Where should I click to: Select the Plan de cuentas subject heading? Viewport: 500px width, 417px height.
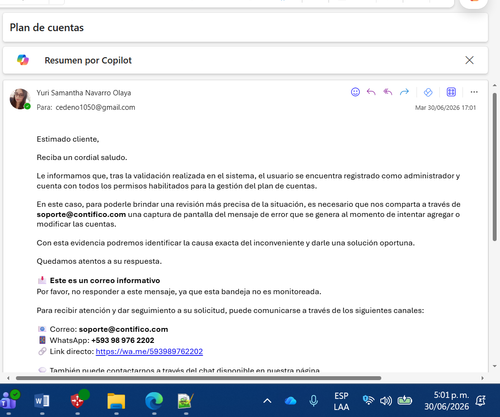pyautogui.click(x=47, y=28)
